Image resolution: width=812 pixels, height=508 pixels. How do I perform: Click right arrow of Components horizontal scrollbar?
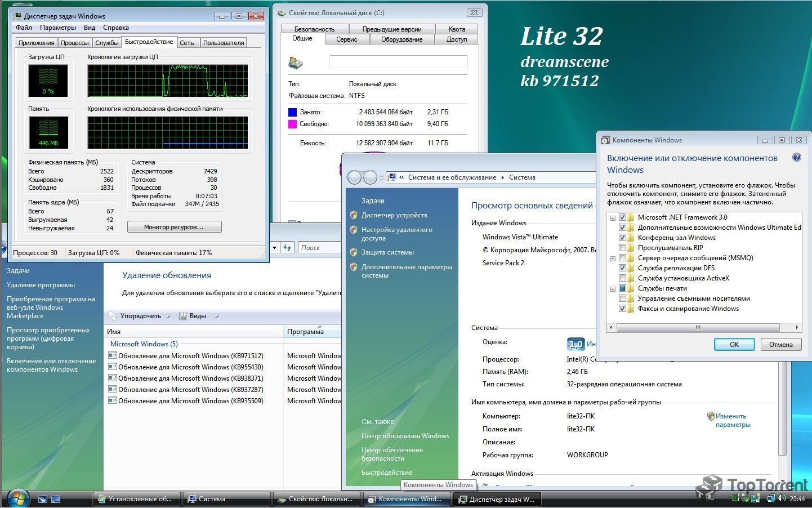click(797, 327)
